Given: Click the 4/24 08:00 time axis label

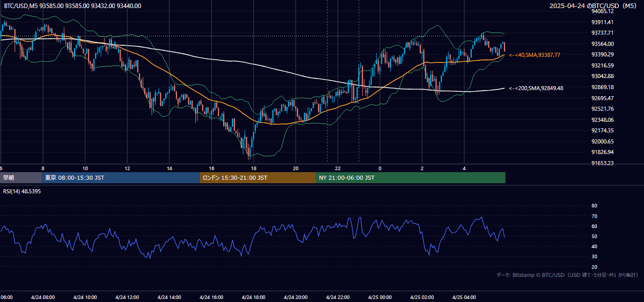Looking at the screenshot, I should click(43, 297).
